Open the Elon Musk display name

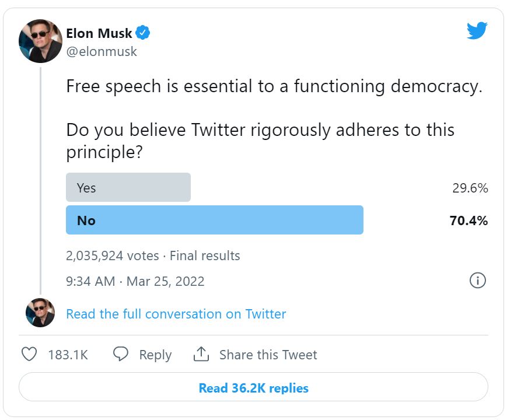coord(99,33)
